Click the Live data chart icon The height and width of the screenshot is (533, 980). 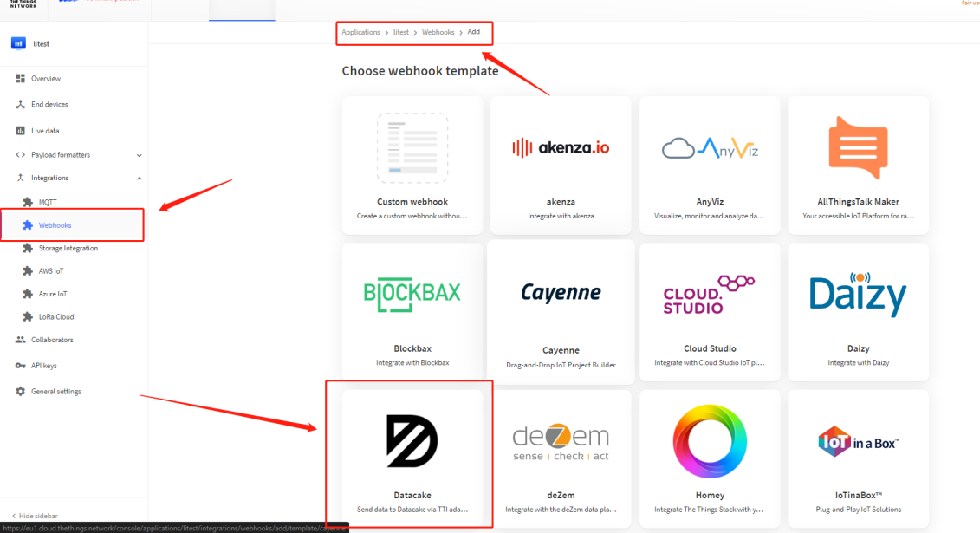[x=21, y=131]
